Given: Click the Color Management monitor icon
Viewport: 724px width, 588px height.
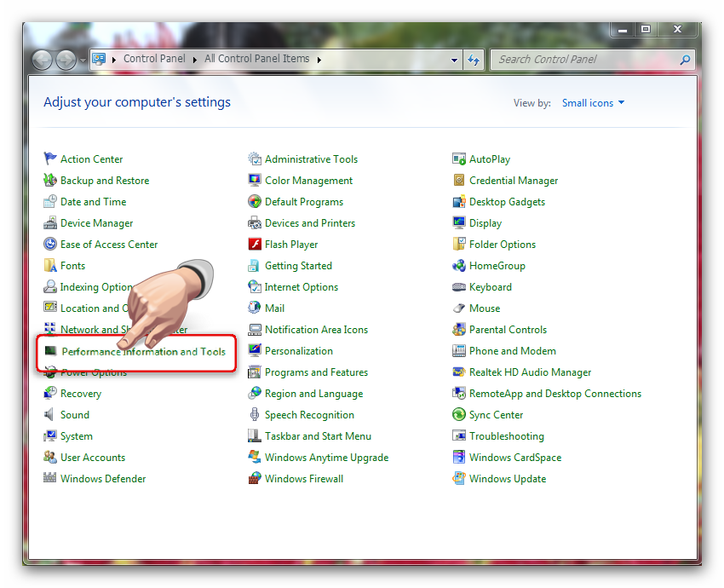Looking at the screenshot, I should [255, 180].
